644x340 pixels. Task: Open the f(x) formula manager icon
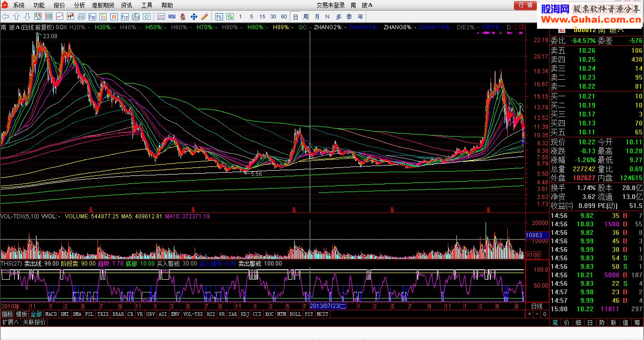pyautogui.click(x=136, y=17)
